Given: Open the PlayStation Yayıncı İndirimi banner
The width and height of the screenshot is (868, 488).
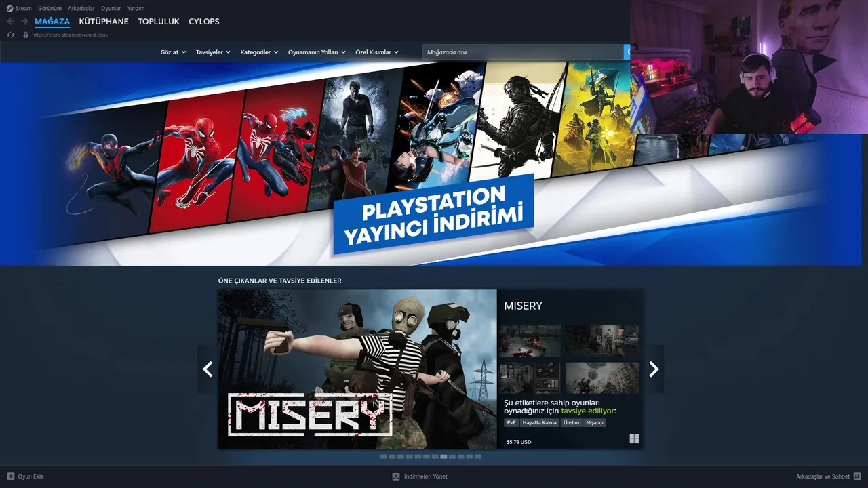Looking at the screenshot, I should 434,216.
